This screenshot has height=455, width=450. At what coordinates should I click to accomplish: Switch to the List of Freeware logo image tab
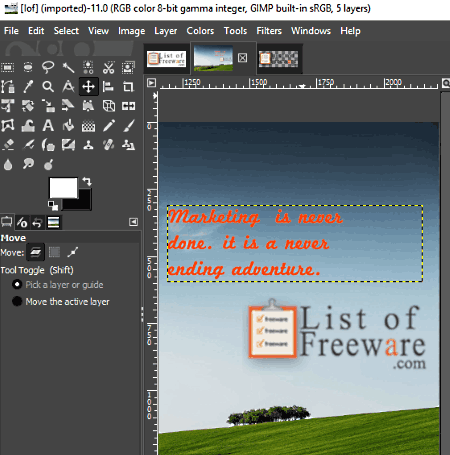167,59
